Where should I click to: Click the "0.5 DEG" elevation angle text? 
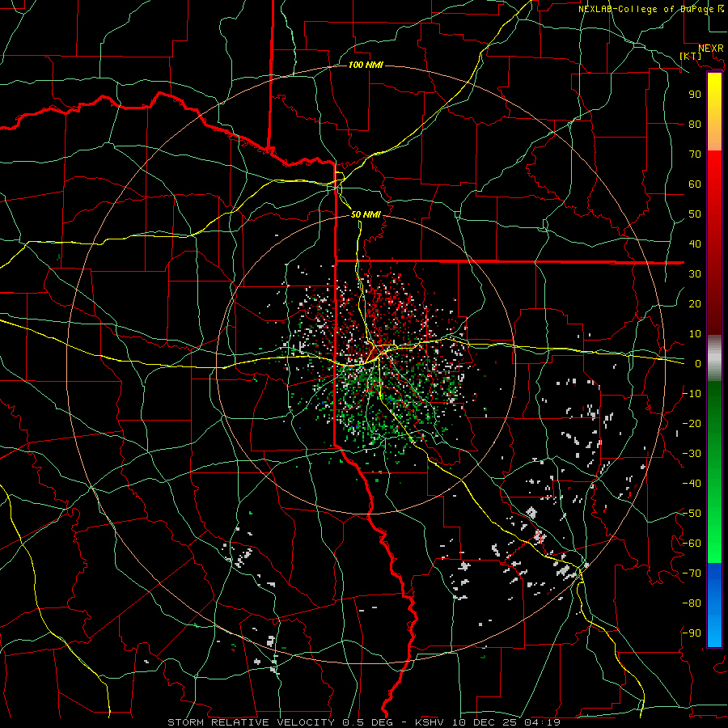367,722
